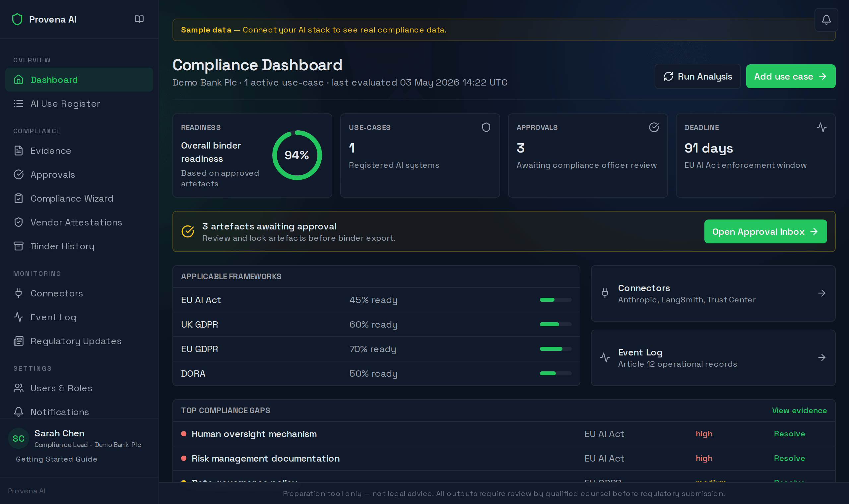Click EU AI Act readiness progress bar
Screen dimensions: 849x504
click(555, 300)
